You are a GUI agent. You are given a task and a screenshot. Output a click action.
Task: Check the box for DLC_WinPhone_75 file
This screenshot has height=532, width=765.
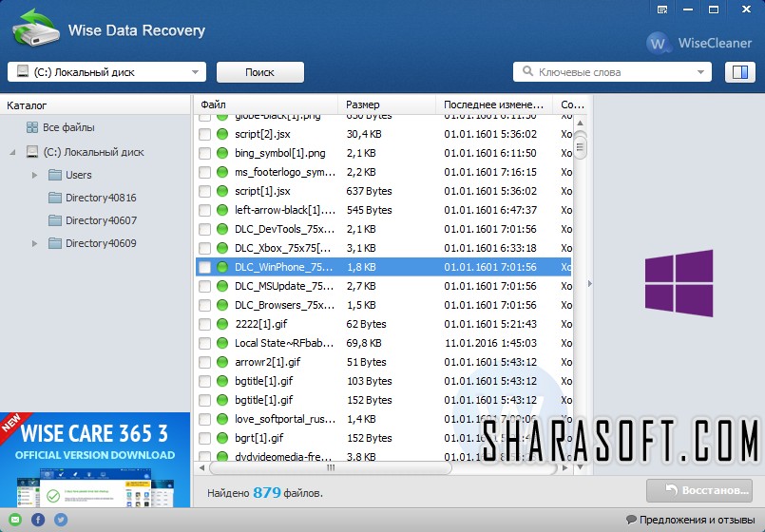205,267
